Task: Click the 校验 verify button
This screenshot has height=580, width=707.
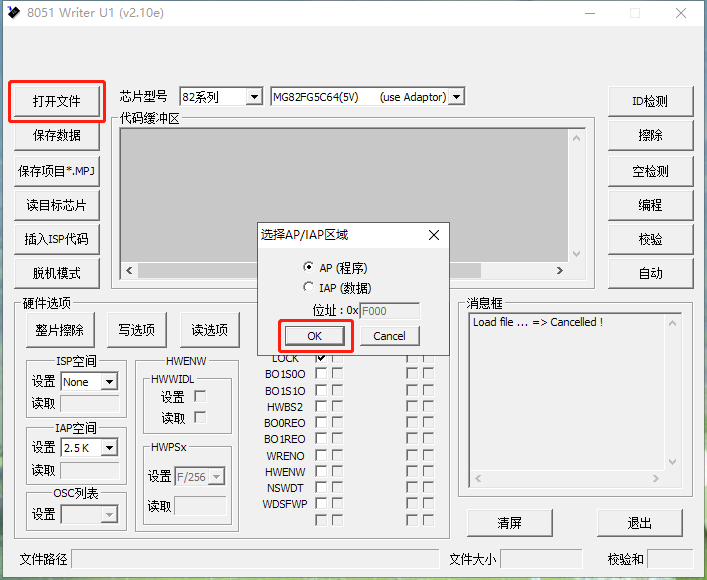Action: click(x=650, y=239)
